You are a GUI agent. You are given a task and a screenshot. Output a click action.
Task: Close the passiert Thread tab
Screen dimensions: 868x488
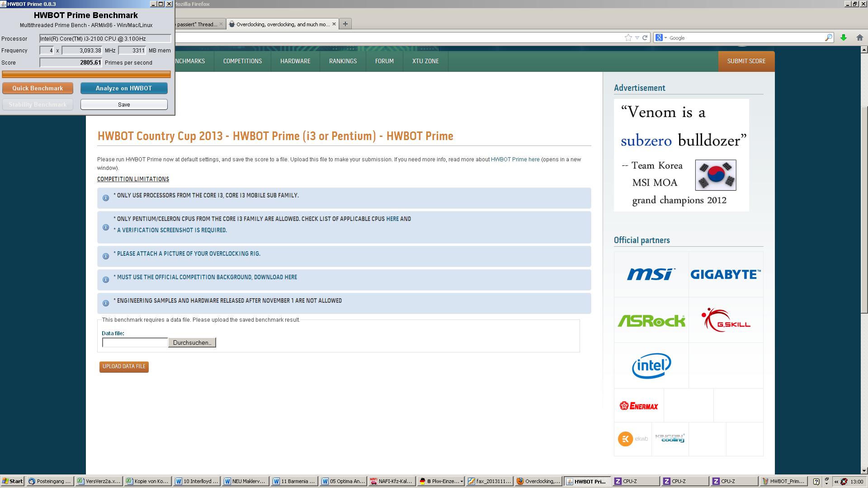(221, 24)
